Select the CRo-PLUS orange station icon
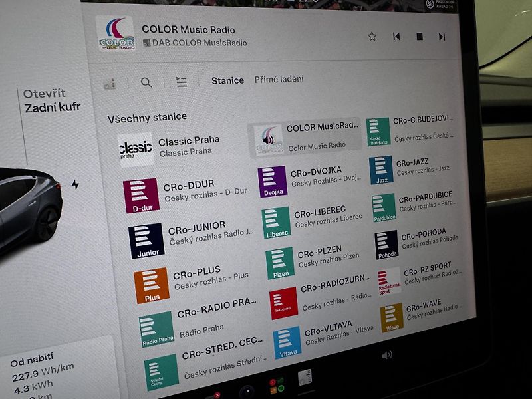The height and width of the screenshot is (399, 532). tap(152, 285)
